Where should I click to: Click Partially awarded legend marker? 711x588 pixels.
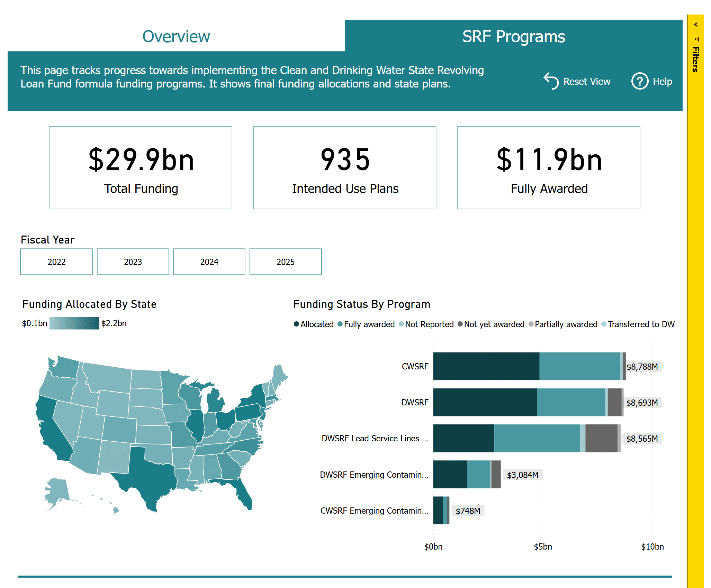pos(531,324)
